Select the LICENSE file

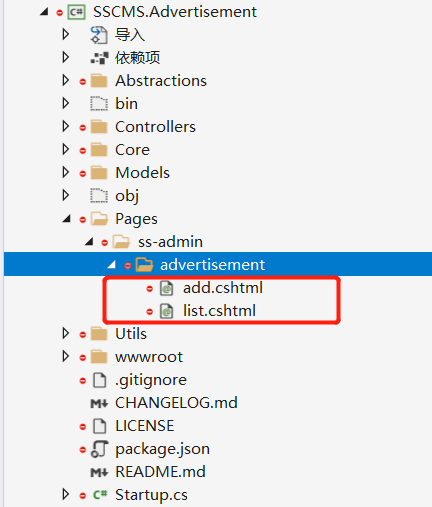coord(145,426)
